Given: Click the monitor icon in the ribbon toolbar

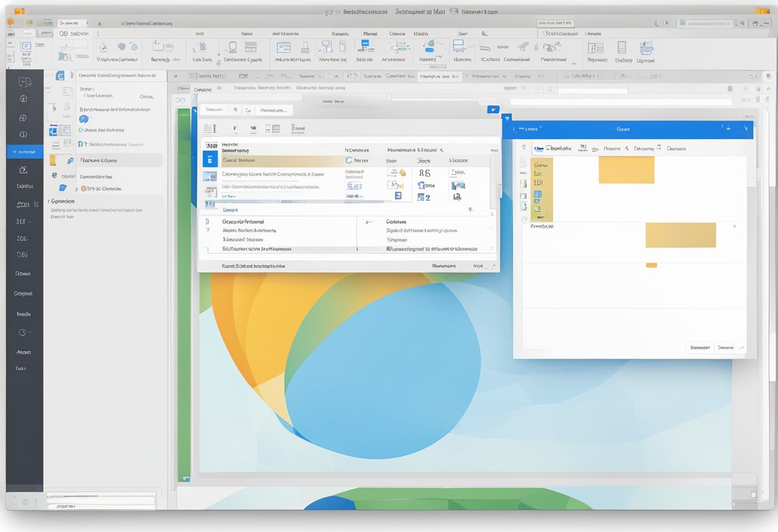Looking at the screenshot, I should [459, 45].
